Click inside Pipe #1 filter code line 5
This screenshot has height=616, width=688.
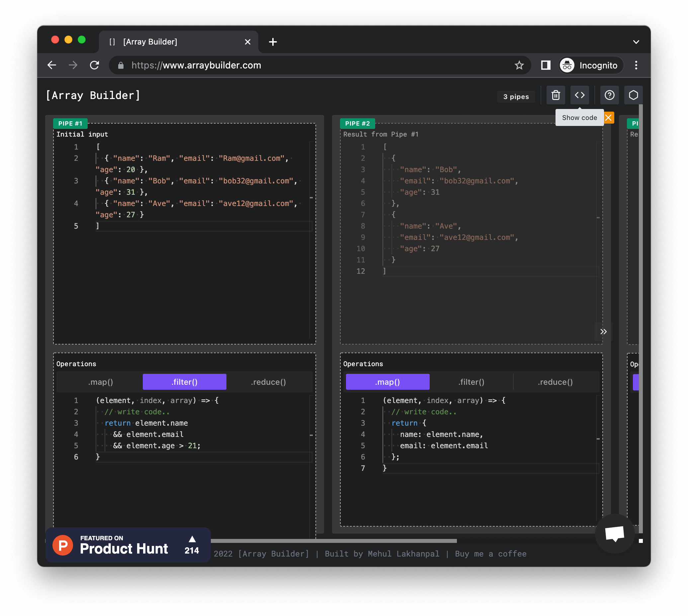(x=157, y=446)
